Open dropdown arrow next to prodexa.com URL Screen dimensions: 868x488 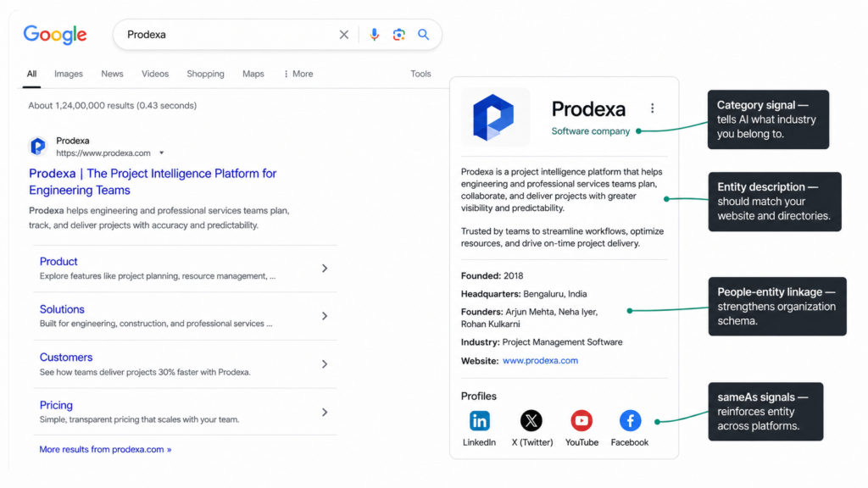(x=162, y=153)
